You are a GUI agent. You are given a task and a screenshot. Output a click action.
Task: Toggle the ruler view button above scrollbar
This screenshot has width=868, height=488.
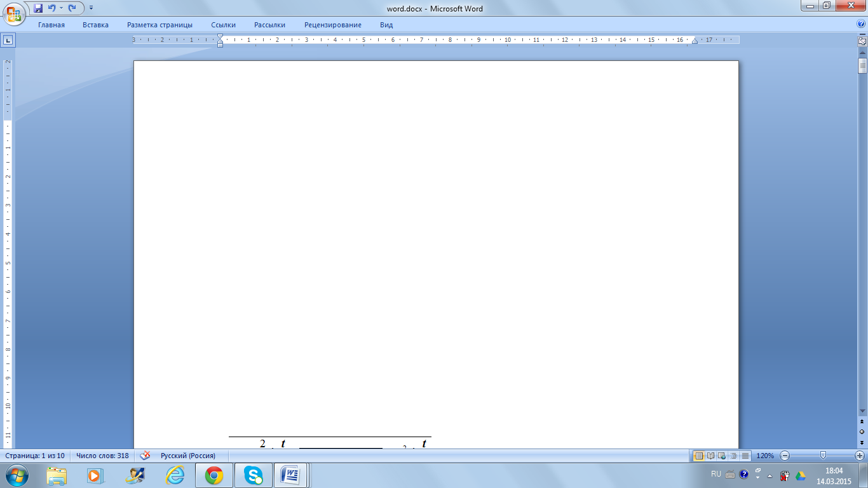click(x=862, y=41)
